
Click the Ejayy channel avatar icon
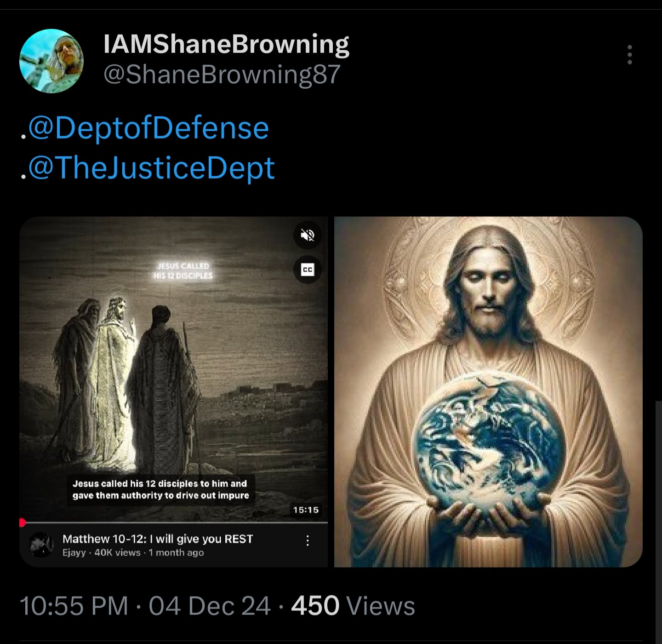41,545
